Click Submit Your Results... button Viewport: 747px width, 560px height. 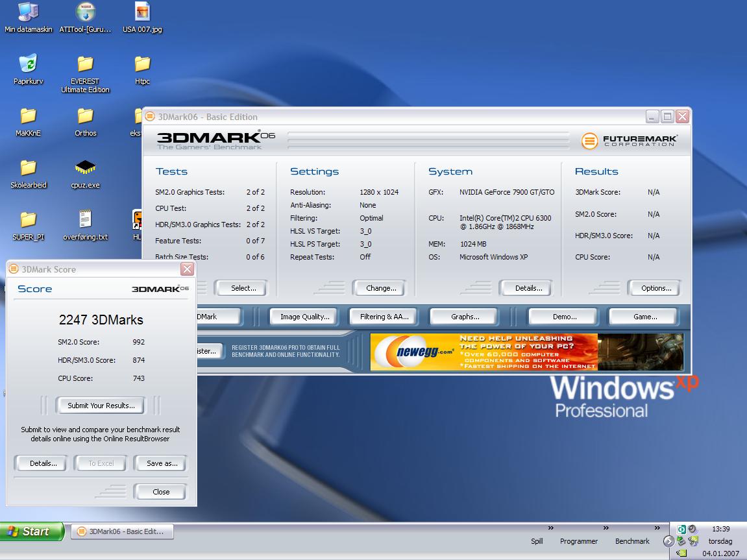(x=100, y=406)
